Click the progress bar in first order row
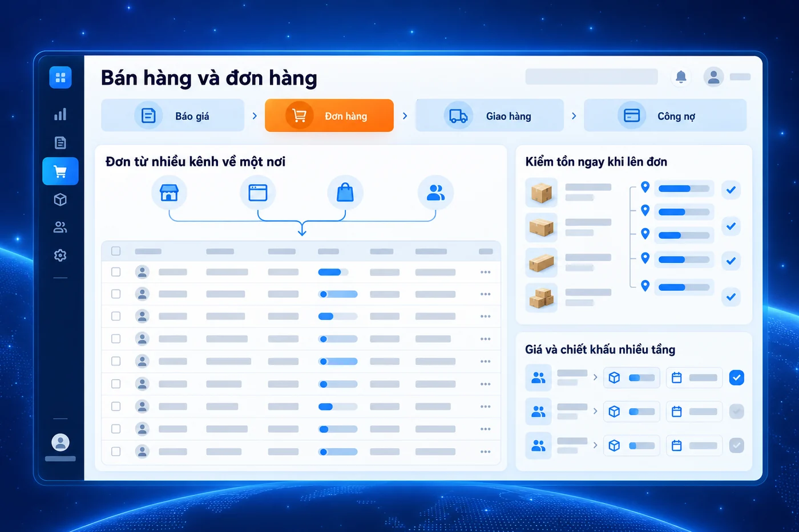 [x=333, y=272]
